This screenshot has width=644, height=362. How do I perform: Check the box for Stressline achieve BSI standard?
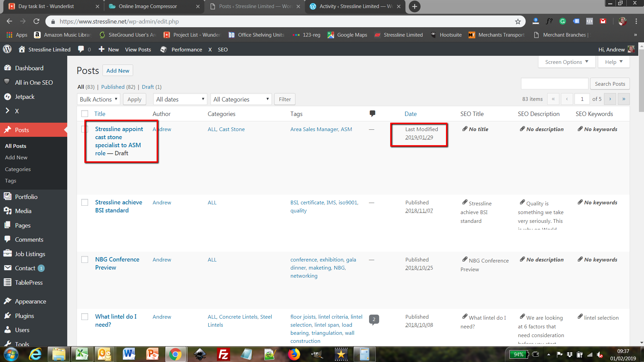coord(85,202)
